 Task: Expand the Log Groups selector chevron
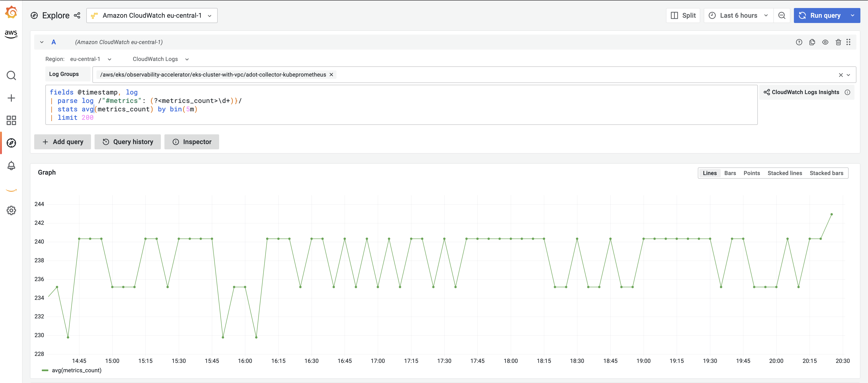click(x=848, y=75)
